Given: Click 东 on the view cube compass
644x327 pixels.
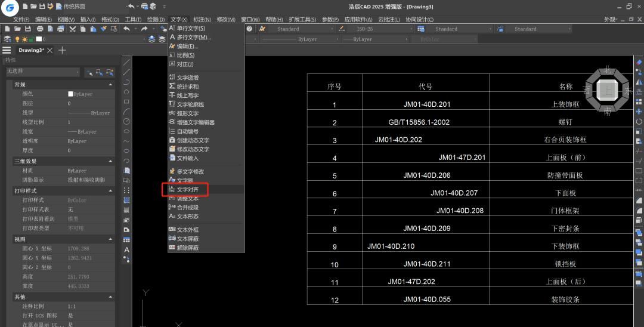Looking at the screenshot, I should tap(628, 90).
